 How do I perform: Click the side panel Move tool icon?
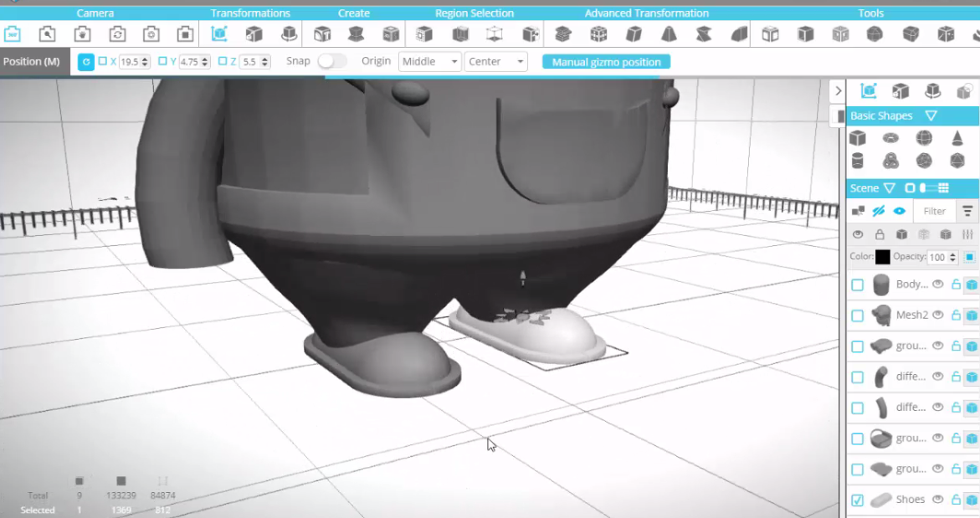[868, 91]
